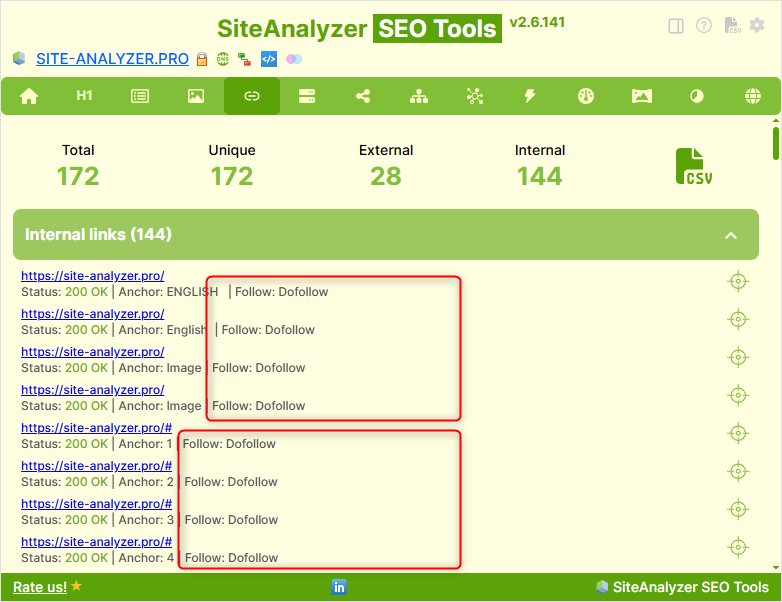Viewport: 782px width, 602px height.
Task: Click target icon for Anchor: 1 row
Action: point(738,433)
